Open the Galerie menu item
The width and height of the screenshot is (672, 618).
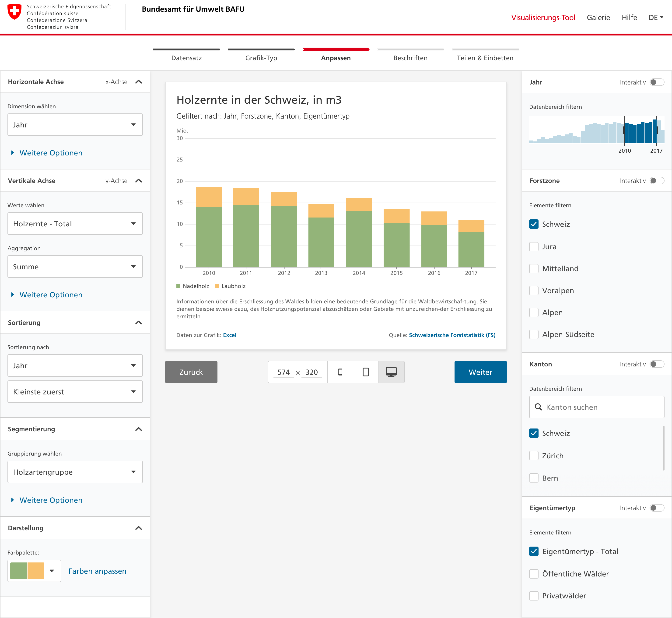pos(598,18)
